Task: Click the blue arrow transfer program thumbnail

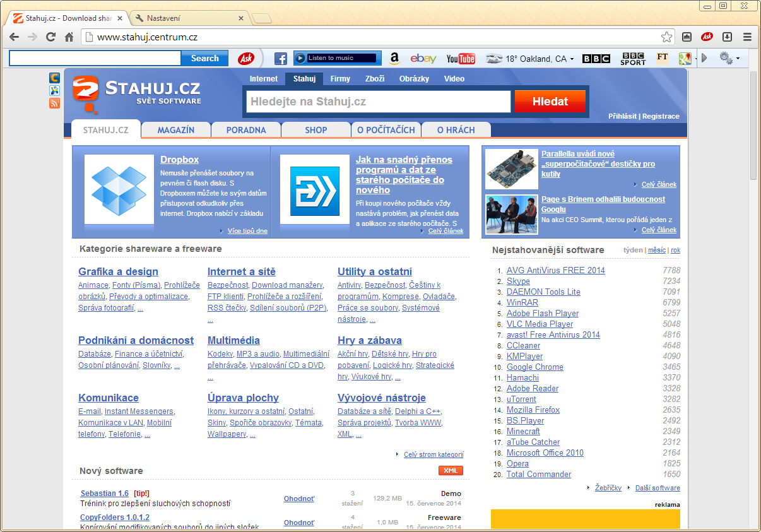Action: tap(314, 191)
